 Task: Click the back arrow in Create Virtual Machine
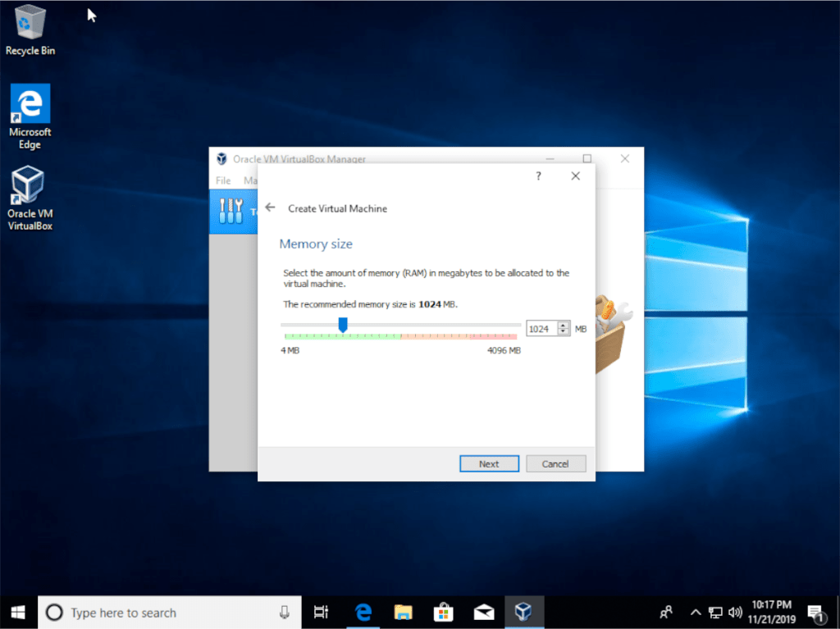pyautogui.click(x=271, y=207)
